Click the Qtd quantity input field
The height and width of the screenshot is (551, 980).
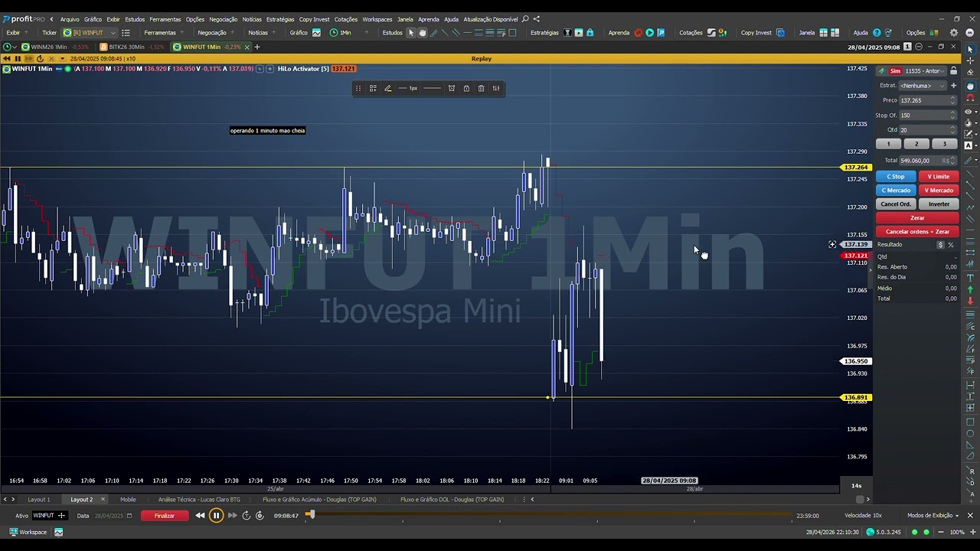[x=928, y=130]
